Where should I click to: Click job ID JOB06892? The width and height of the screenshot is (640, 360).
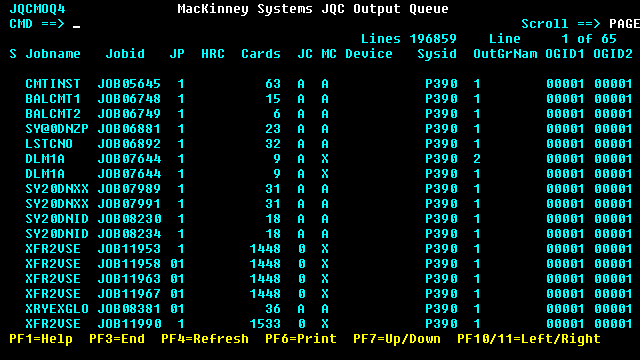click(x=129, y=144)
